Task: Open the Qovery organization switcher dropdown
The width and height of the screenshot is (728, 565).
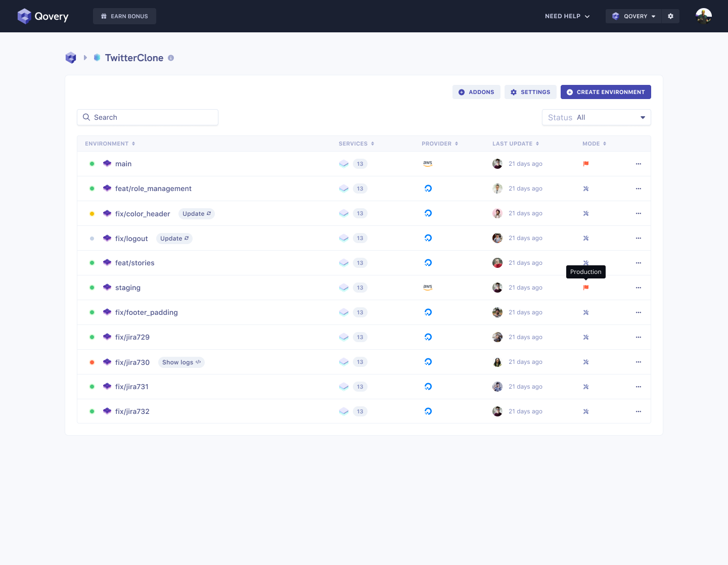Action: [634, 16]
